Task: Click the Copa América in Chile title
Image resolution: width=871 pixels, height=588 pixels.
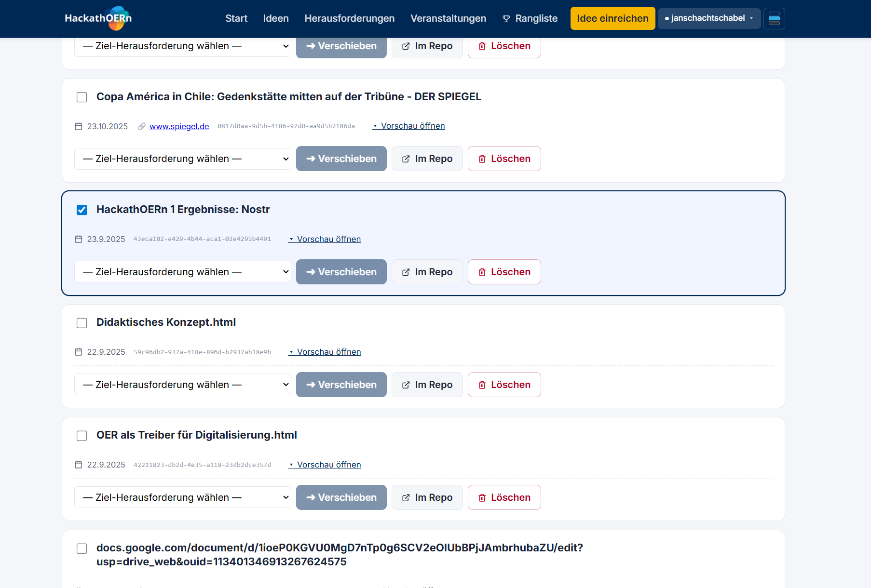Action: coord(289,96)
